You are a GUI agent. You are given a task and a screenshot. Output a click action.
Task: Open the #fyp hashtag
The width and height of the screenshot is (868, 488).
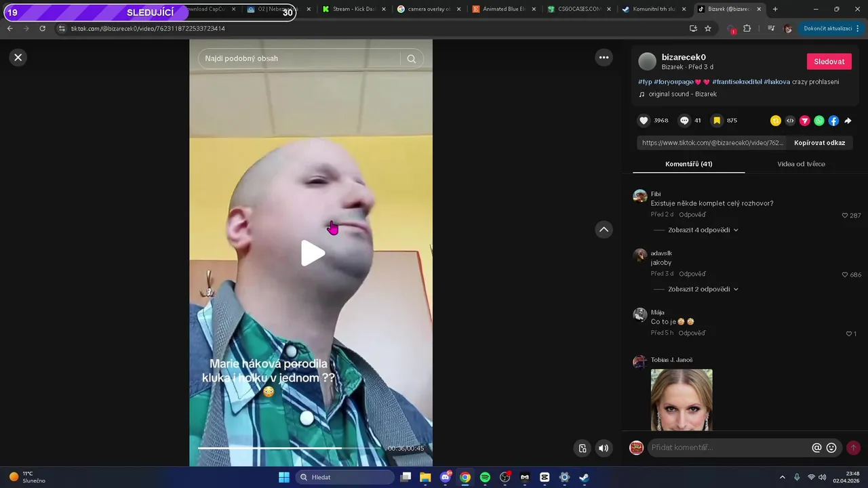click(645, 82)
